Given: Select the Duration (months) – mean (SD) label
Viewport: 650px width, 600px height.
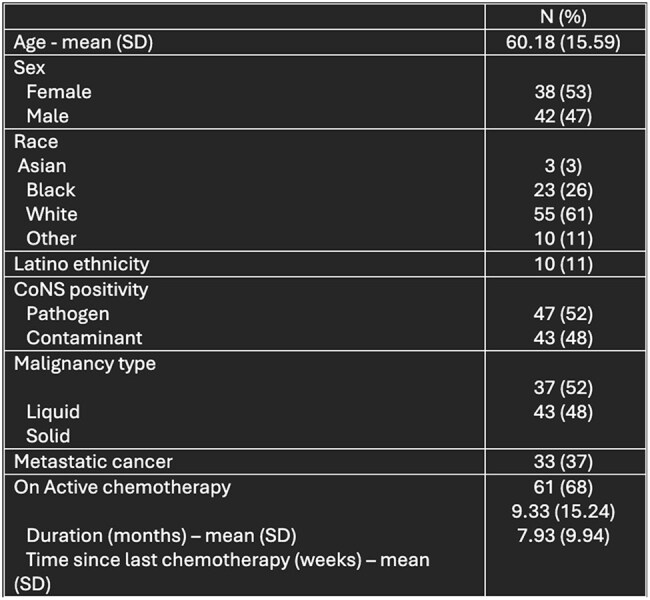Looking at the screenshot, I should pyautogui.click(x=161, y=536).
